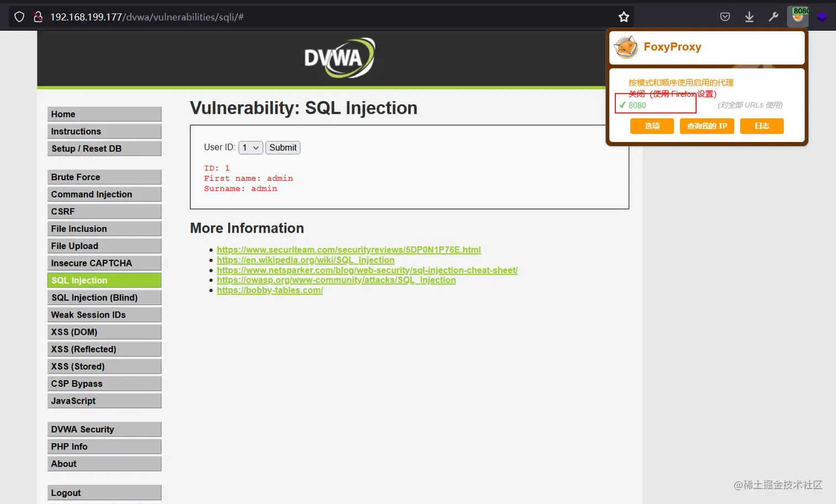The width and height of the screenshot is (836, 504).
Task: Open the XSS (Stored) menu item
Action: [x=104, y=366]
